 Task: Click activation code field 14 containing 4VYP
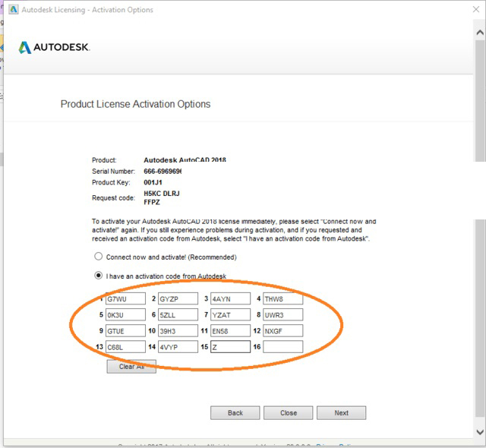(178, 347)
